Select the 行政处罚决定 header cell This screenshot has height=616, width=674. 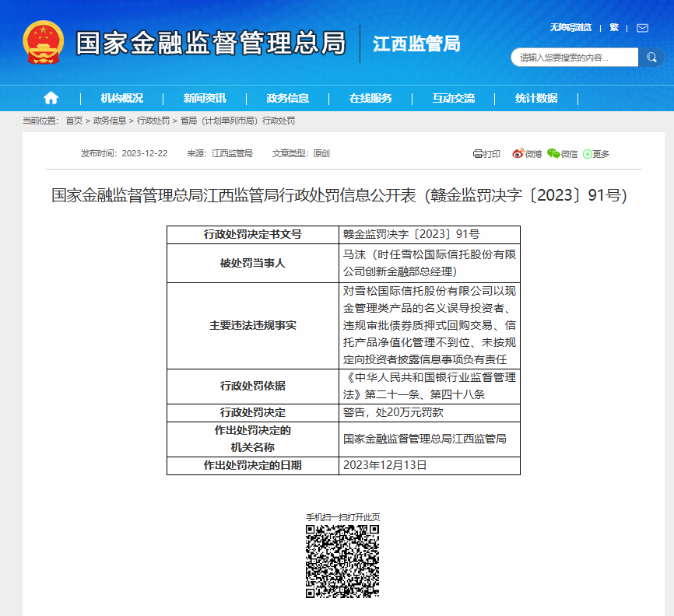(x=253, y=412)
